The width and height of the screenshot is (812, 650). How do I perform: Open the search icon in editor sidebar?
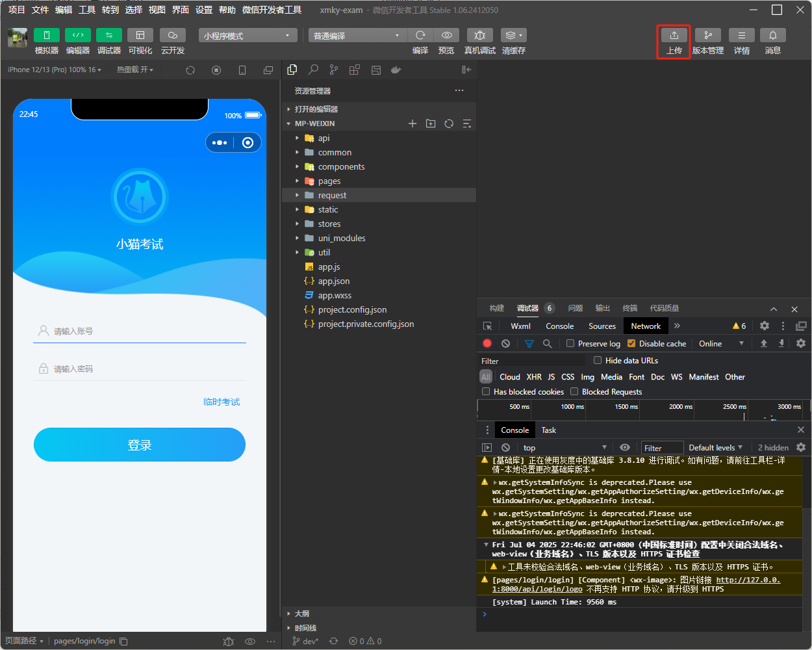313,70
